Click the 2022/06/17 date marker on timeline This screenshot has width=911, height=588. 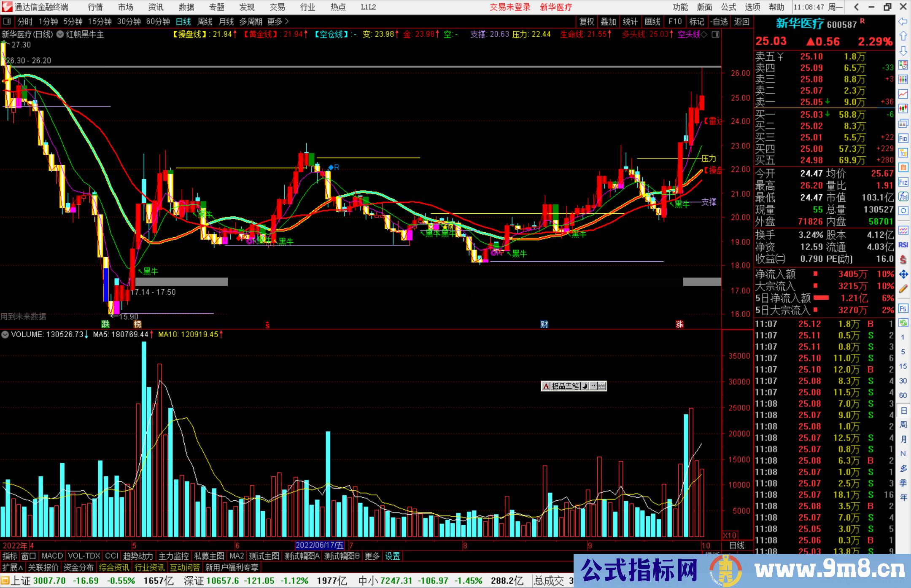[320, 545]
